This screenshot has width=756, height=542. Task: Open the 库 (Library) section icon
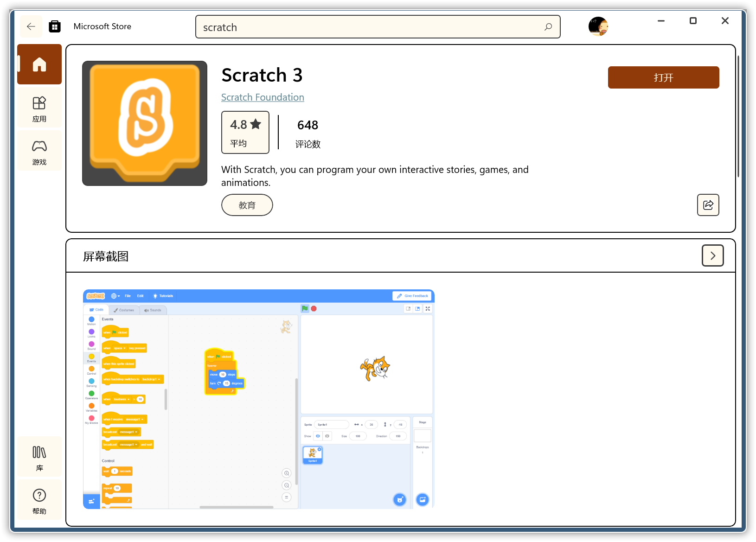pyautogui.click(x=39, y=457)
